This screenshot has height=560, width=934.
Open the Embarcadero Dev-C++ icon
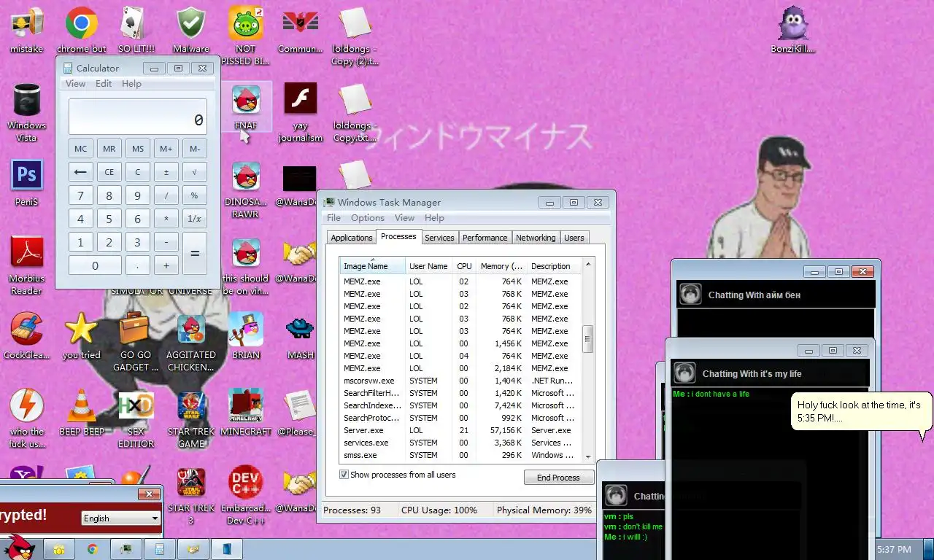tap(246, 494)
